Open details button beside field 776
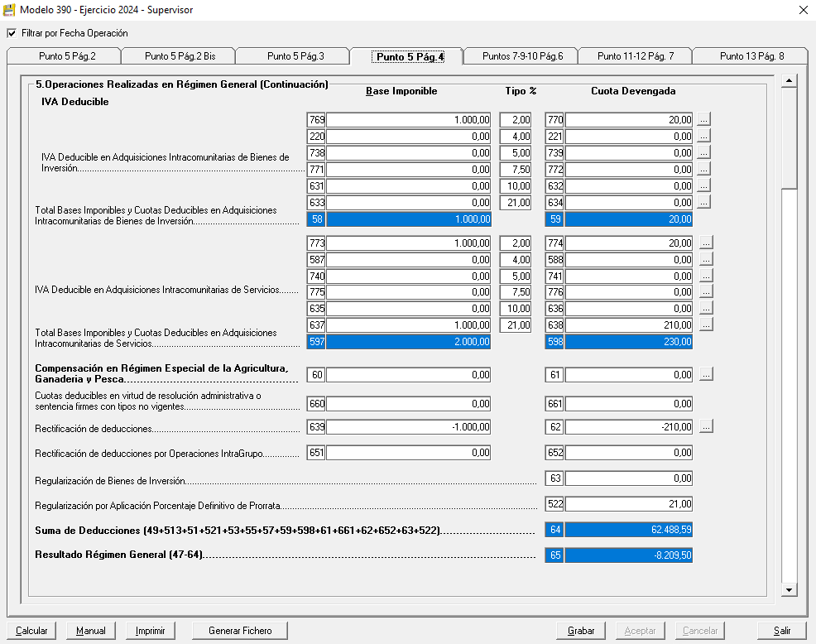 click(x=706, y=291)
